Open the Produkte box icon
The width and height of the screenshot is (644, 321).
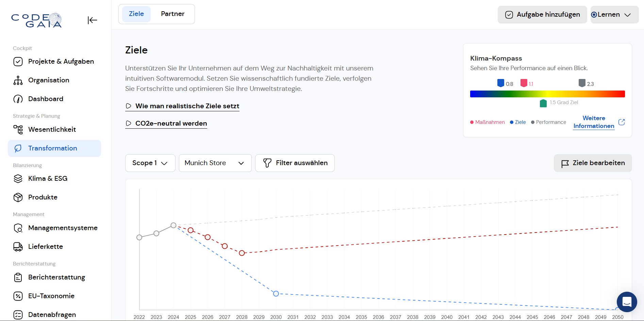(18, 197)
